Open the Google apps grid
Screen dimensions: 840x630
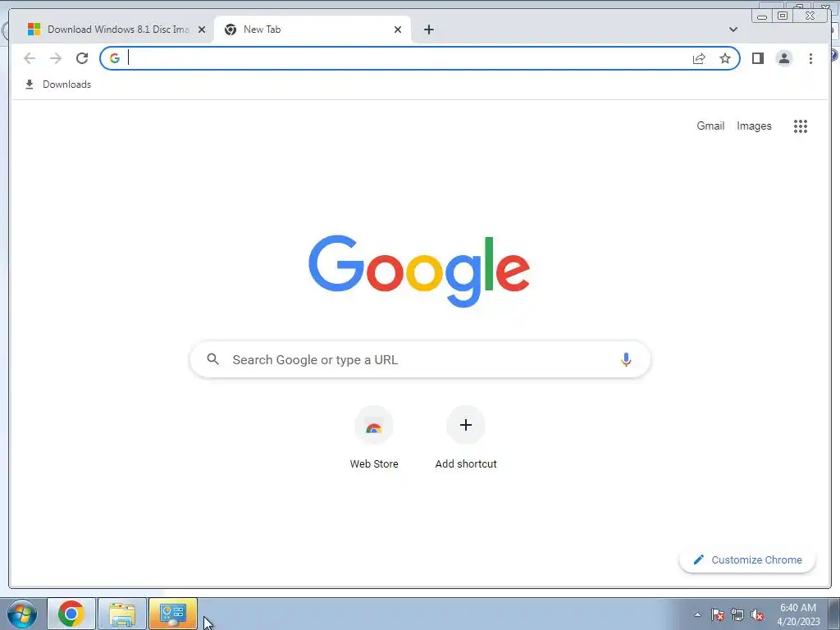[x=801, y=126]
